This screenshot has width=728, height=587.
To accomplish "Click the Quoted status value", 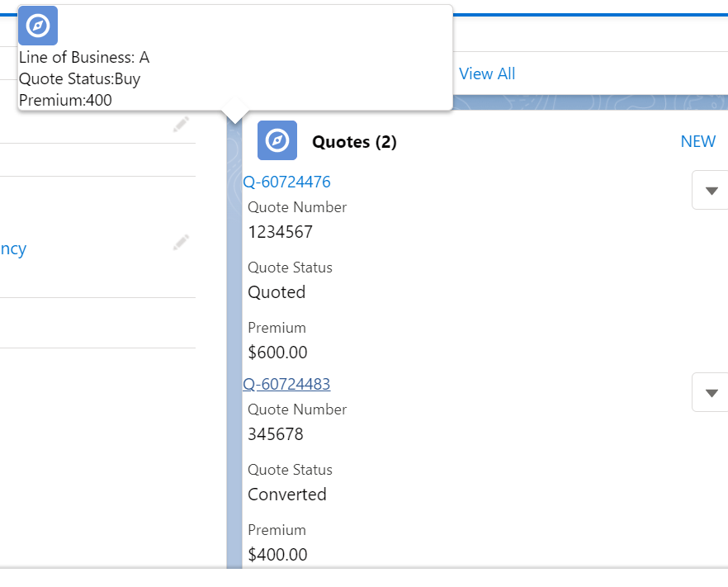I will [277, 292].
